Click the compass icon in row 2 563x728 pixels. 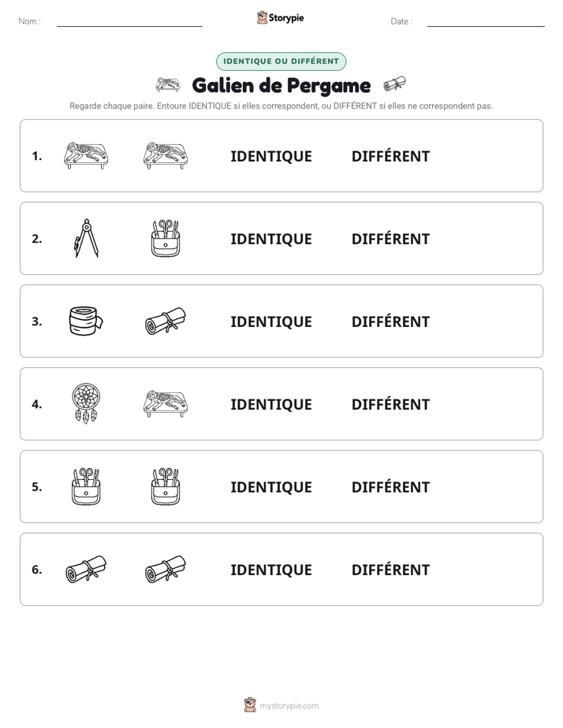click(x=87, y=238)
